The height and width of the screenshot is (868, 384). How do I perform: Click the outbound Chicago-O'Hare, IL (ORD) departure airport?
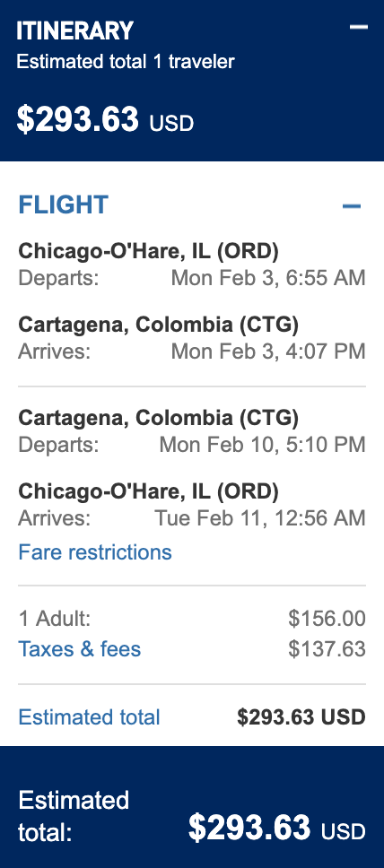[149, 251]
